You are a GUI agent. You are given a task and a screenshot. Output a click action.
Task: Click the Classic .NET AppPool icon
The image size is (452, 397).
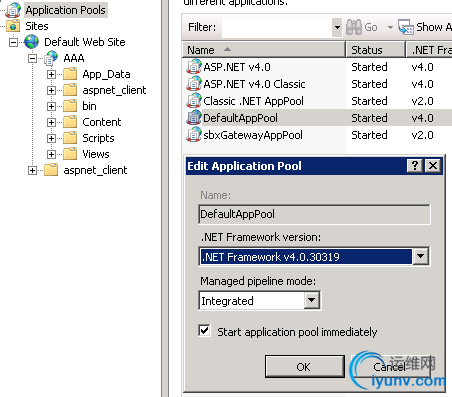click(x=194, y=101)
